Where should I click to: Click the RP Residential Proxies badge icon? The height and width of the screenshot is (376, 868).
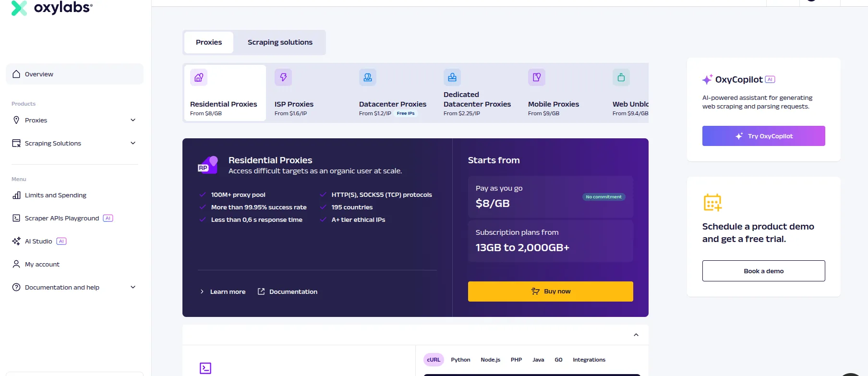click(208, 165)
